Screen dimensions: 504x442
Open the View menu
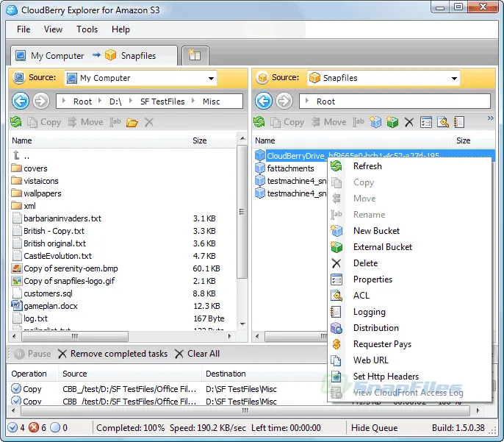point(53,29)
